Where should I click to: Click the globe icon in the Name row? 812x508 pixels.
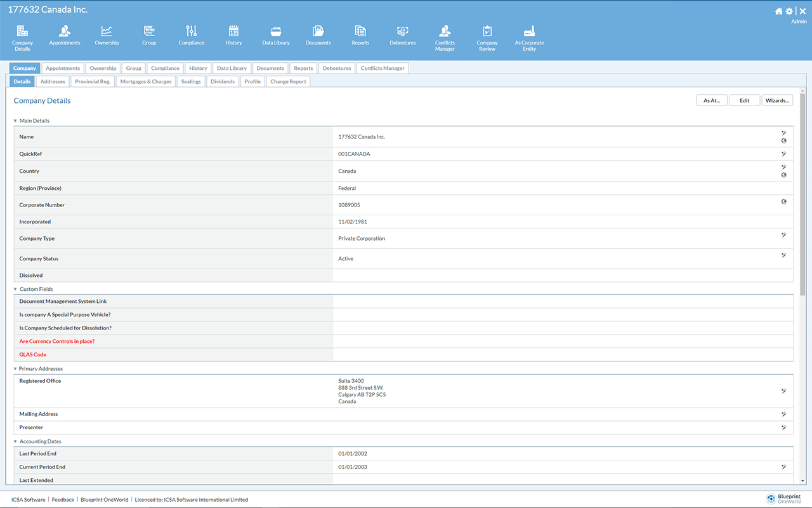point(783,141)
